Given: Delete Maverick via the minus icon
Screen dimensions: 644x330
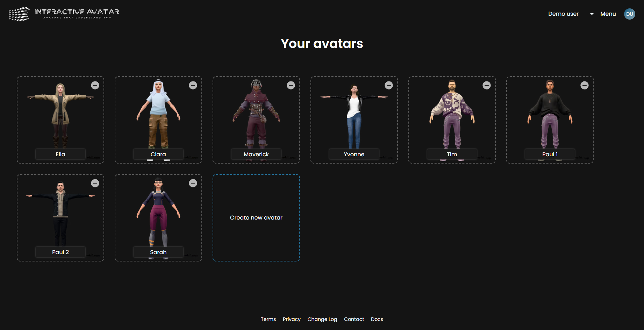Looking at the screenshot, I should point(291,85).
